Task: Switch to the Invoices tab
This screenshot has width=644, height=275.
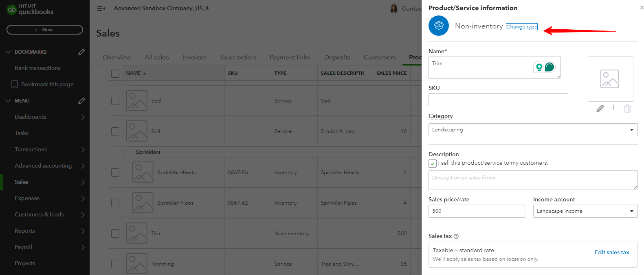Action: tap(194, 57)
